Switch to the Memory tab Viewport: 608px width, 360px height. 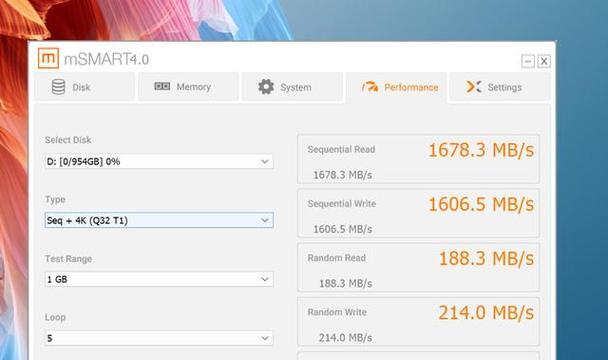pyautogui.click(x=188, y=87)
